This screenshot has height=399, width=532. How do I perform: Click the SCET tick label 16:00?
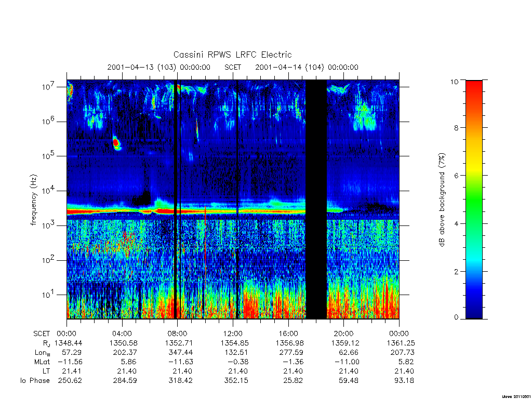point(288,334)
